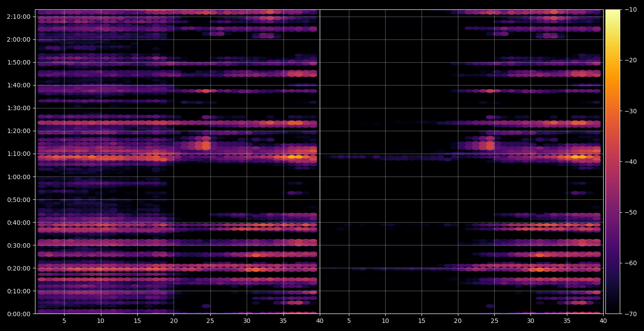Click the right heatmap's x-axis label 30
The image size is (644, 331).
(531, 321)
